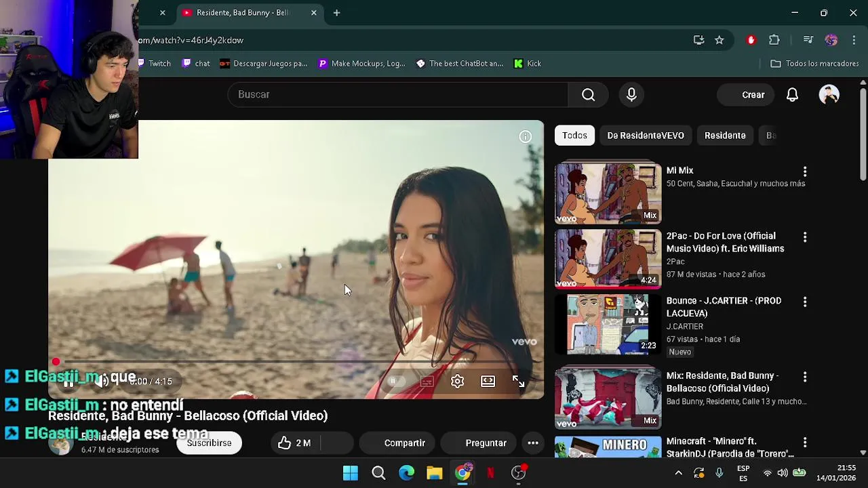This screenshot has height=488, width=868.
Task: Open the Chrome profile avatar
Action: tap(831, 41)
